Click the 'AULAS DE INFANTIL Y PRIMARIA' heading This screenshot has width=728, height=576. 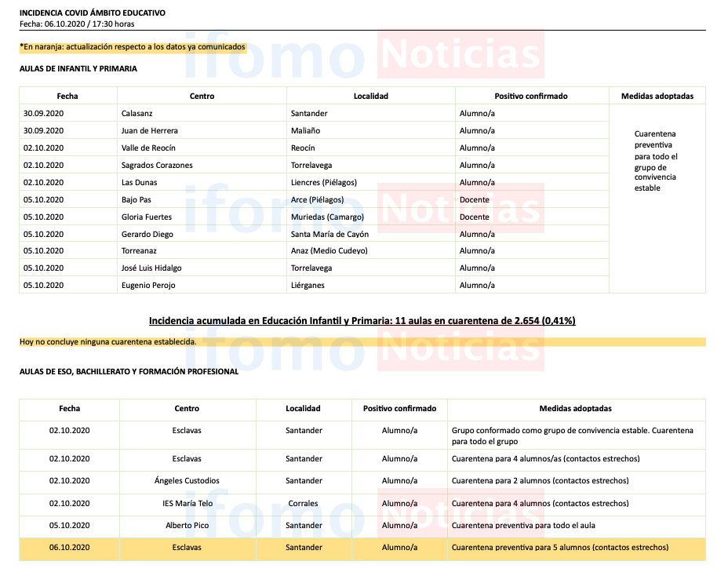(78, 69)
